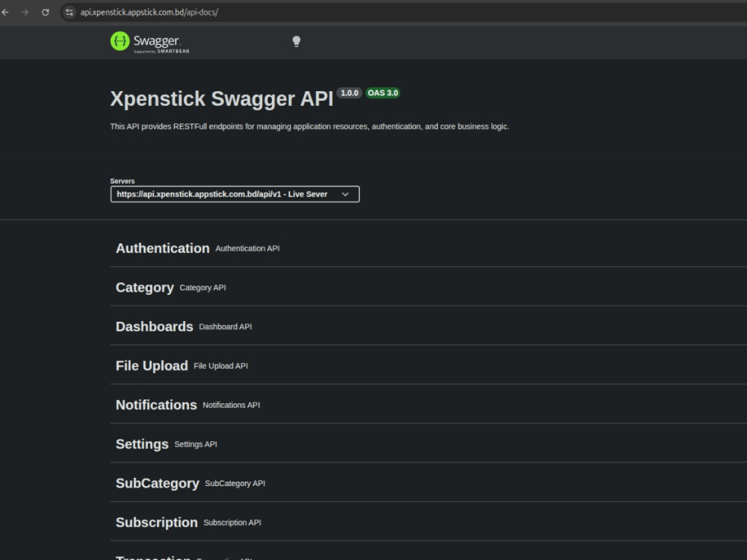The height and width of the screenshot is (560, 747).
Task: Click the address bar URL
Action: (149, 13)
